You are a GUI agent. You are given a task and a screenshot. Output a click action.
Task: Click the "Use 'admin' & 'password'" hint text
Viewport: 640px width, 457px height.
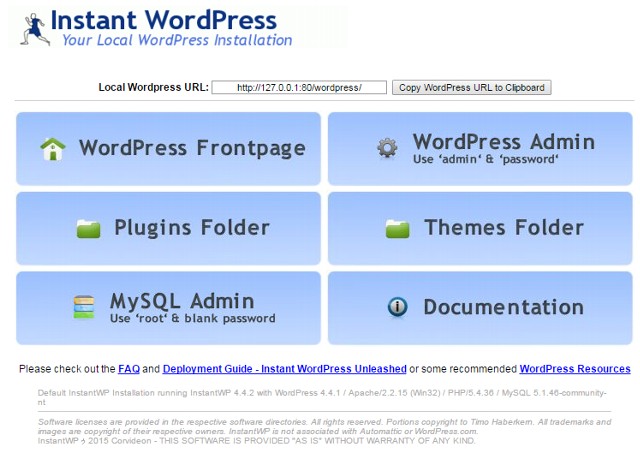485,159
